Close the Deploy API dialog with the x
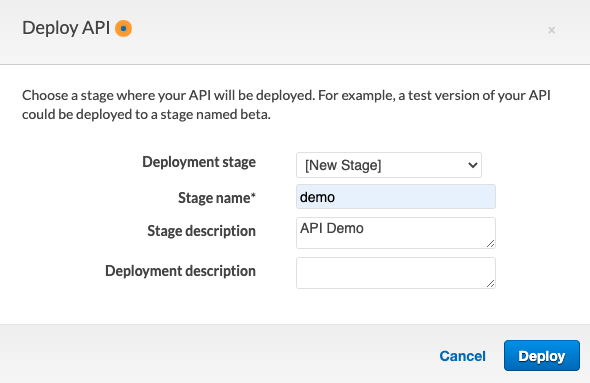 551,30
